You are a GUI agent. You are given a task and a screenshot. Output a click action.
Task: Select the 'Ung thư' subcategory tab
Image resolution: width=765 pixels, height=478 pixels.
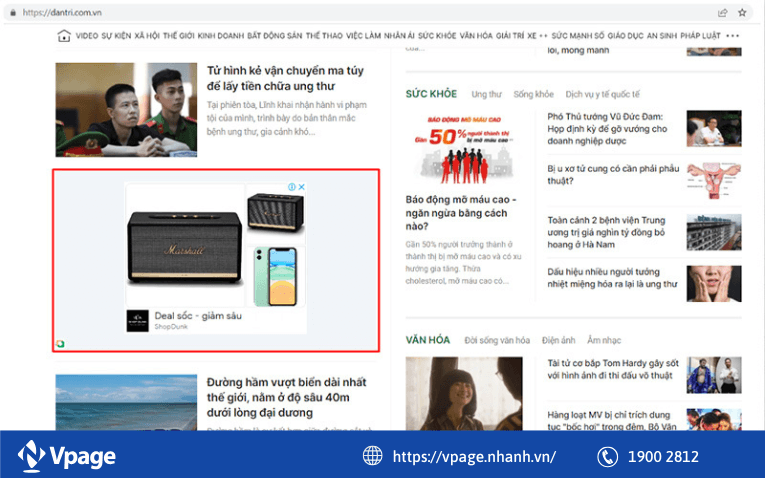click(x=486, y=94)
